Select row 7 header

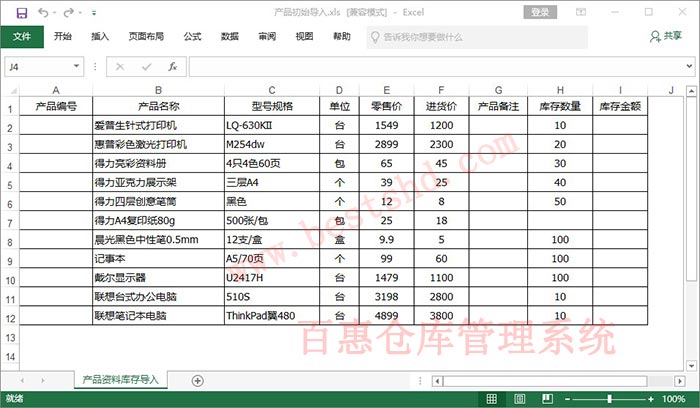pos(10,222)
